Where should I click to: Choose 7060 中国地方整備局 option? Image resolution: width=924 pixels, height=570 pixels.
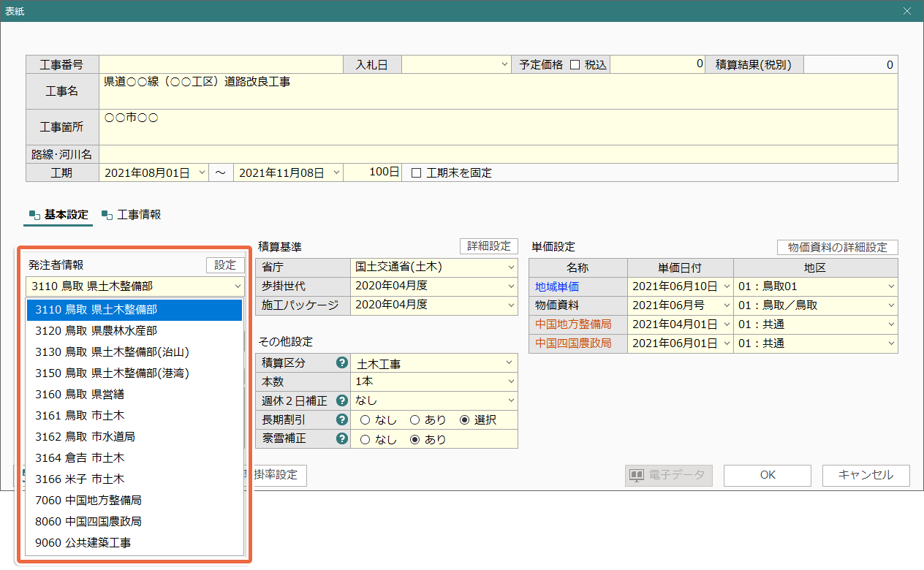pyautogui.click(x=135, y=501)
